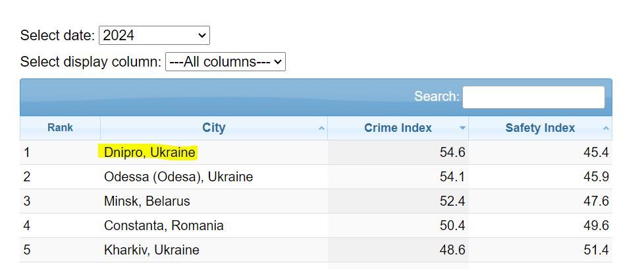Click the Crime Index header label
Viewport: 644px width, 269px height.
[398, 128]
